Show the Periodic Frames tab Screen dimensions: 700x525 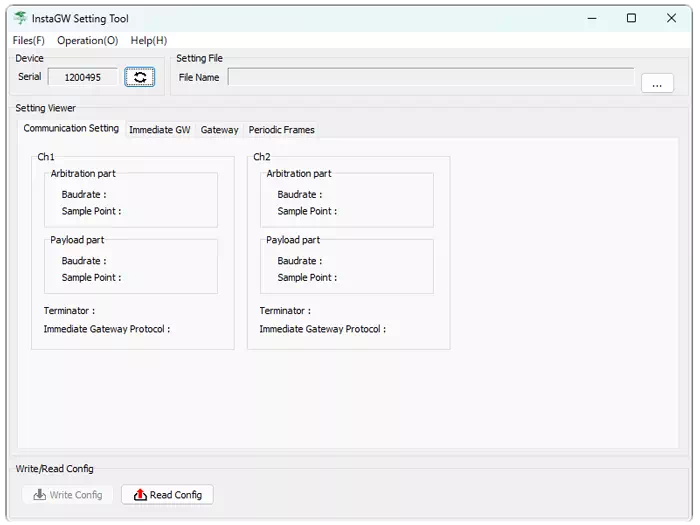281,130
